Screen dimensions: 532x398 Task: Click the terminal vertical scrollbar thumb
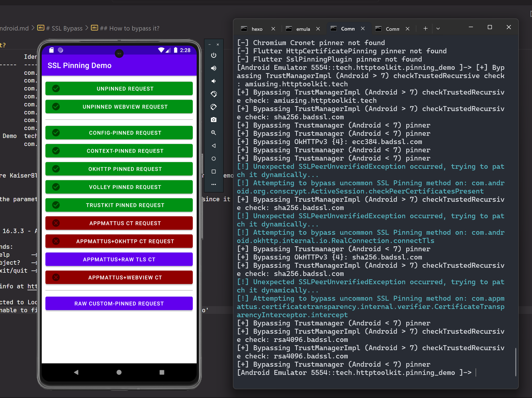tap(516, 362)
